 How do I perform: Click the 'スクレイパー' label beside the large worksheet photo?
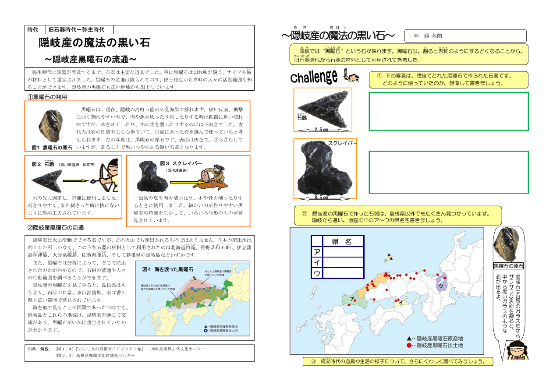coord(343,144)
